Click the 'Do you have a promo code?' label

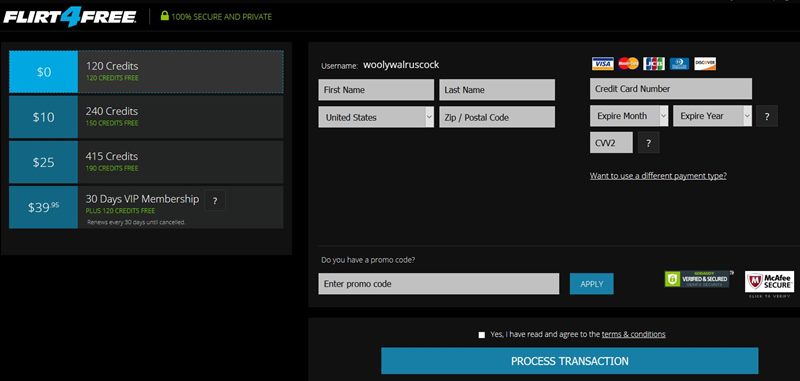[368, 260]
